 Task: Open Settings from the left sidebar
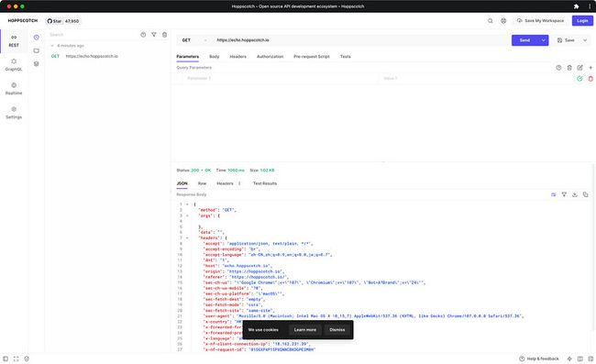click(x=14, y=113)
